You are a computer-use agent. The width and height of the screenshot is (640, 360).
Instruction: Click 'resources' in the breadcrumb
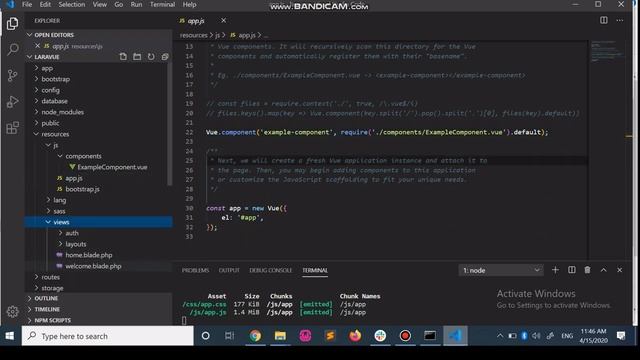pyautogui.click(x=193, y=35)
